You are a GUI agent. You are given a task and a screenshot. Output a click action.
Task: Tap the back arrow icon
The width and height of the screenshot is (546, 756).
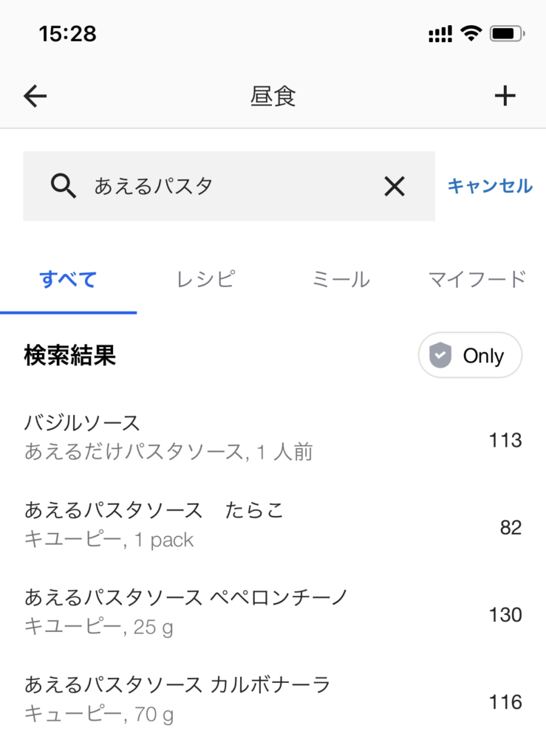pyautogui.click(x=35, y=96)
